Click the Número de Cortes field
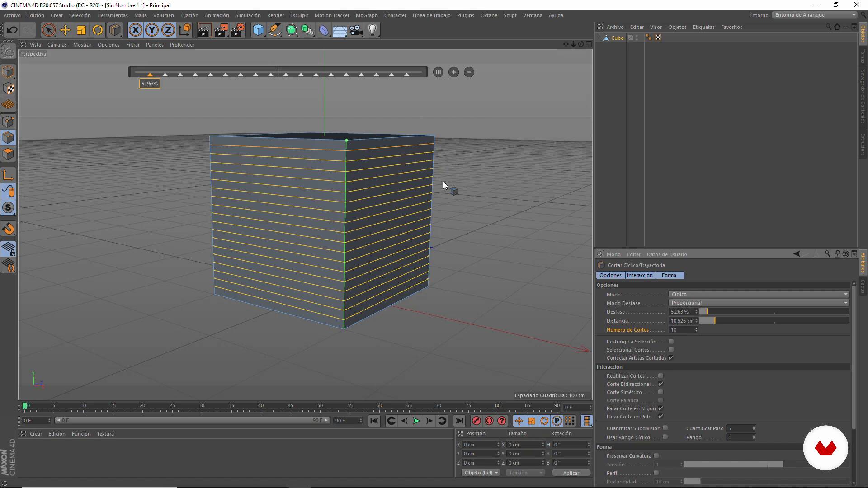868x488 pixels. 682,330
